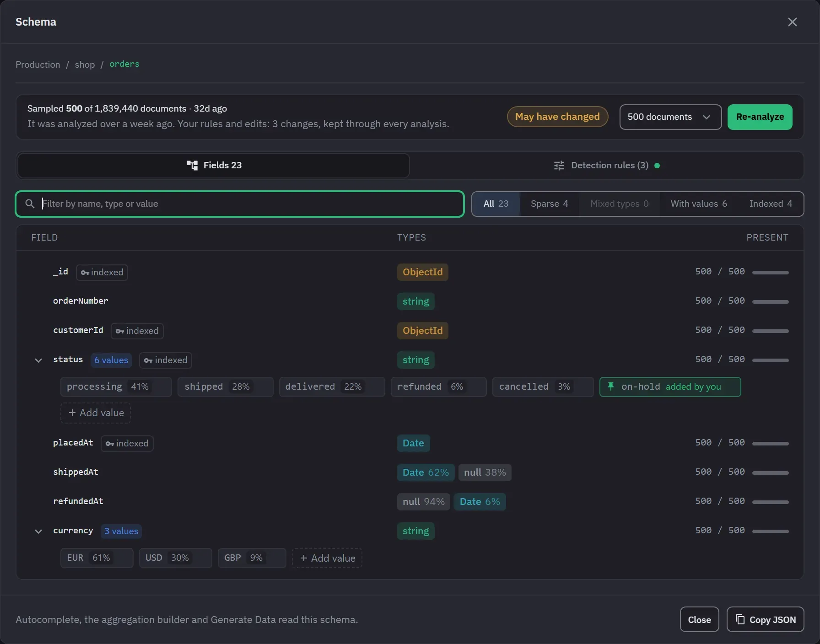The image size is (820, 644).
Task: Select the cancelled 3% value chip
Action: [x=543, y=387]
